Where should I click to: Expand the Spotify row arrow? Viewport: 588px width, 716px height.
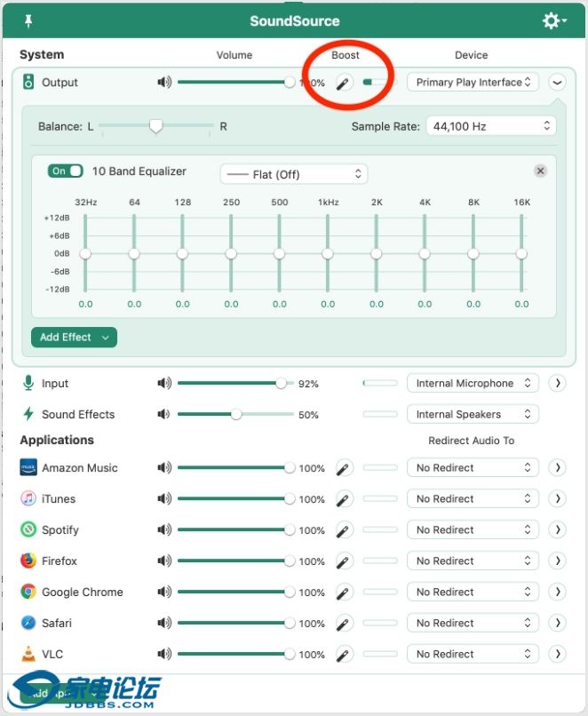click(x=558, y=529)
